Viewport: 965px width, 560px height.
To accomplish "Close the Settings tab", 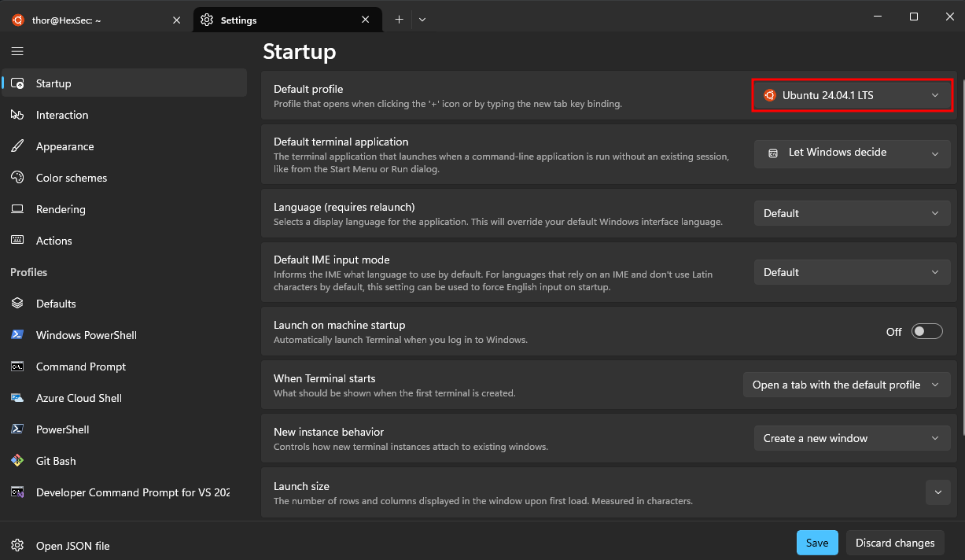I will 366,20.
